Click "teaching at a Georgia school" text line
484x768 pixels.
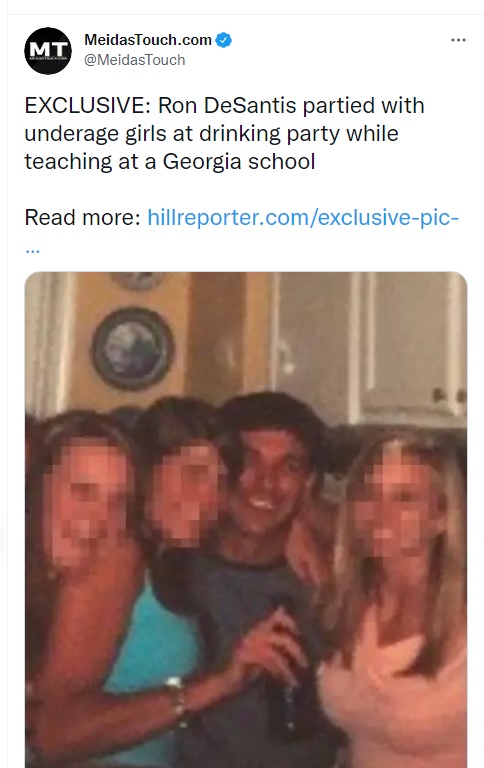[x=169, y=161]
